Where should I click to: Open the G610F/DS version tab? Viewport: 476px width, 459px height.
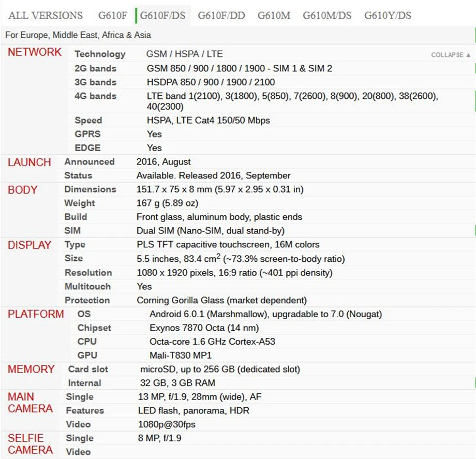point(162,16)
